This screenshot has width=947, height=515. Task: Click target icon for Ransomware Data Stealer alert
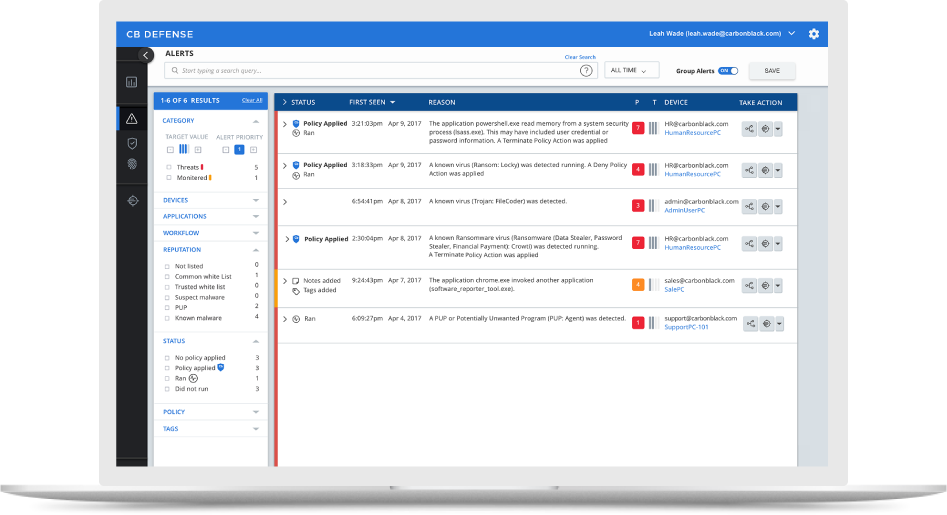765,244
